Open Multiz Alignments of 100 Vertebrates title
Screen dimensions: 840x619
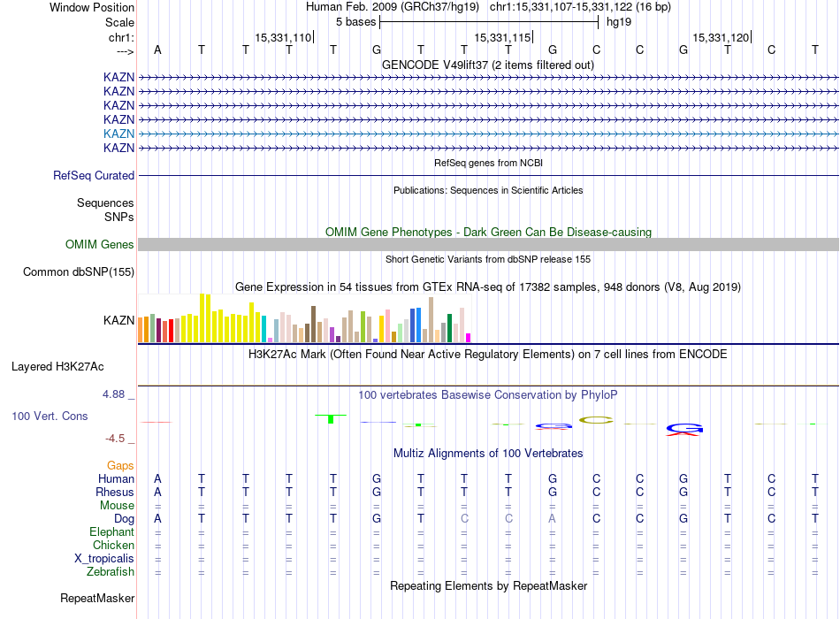(x=488, y=454)
